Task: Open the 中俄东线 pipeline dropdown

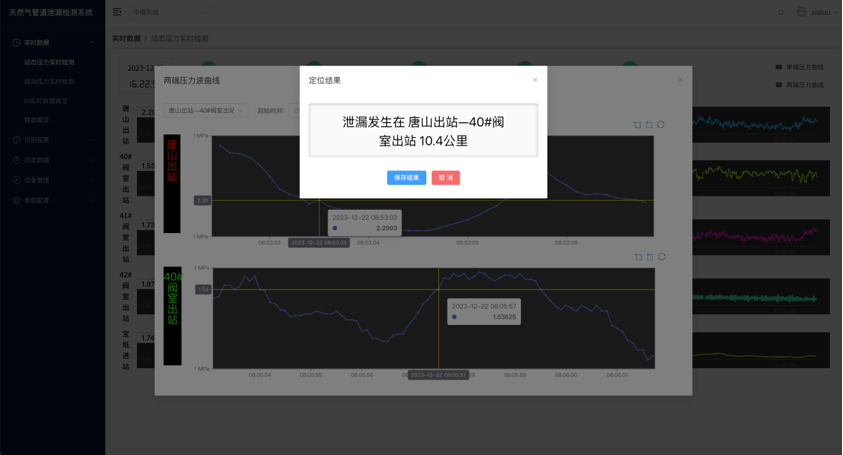Action: [x=170, y=12]
